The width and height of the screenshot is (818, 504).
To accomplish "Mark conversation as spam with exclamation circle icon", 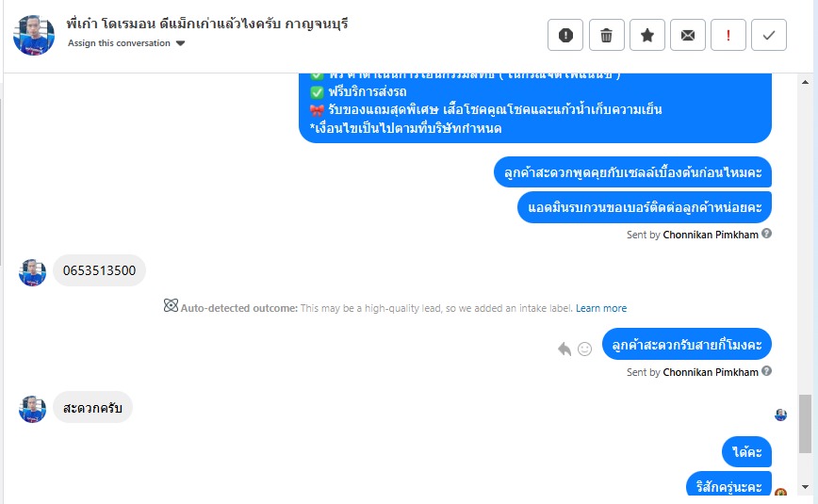I will [565, 35].
